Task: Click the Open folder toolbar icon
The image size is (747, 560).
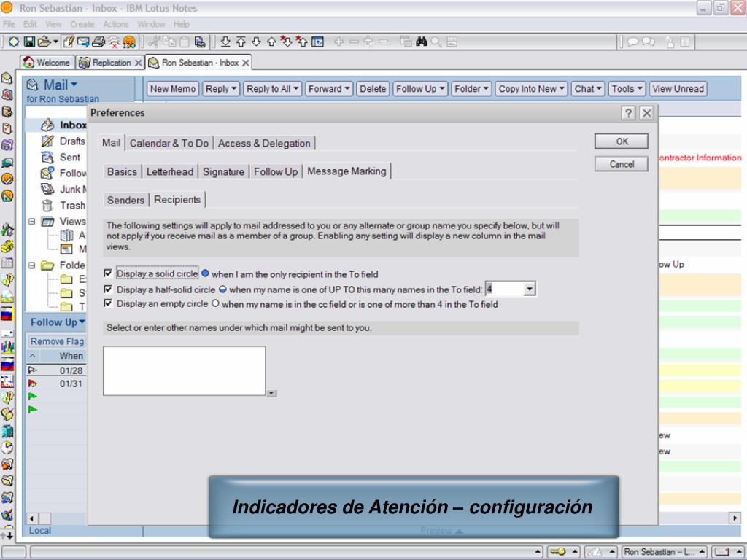Action: coord(44,42)
